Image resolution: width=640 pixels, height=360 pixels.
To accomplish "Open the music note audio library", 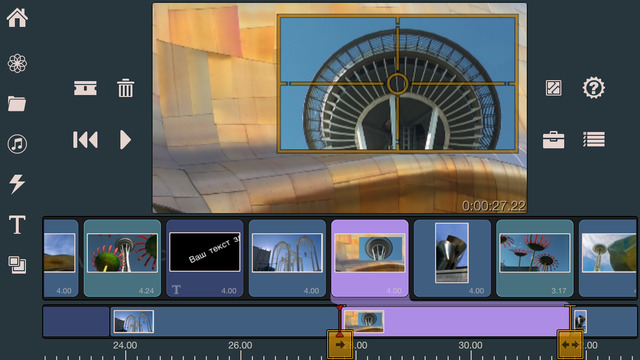I will tap(17, 144).
